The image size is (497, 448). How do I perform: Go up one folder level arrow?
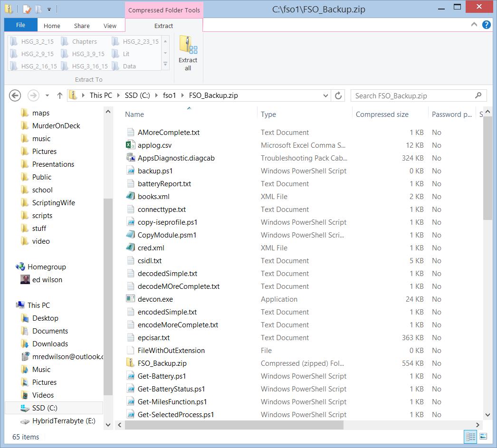tap(59, 95)
